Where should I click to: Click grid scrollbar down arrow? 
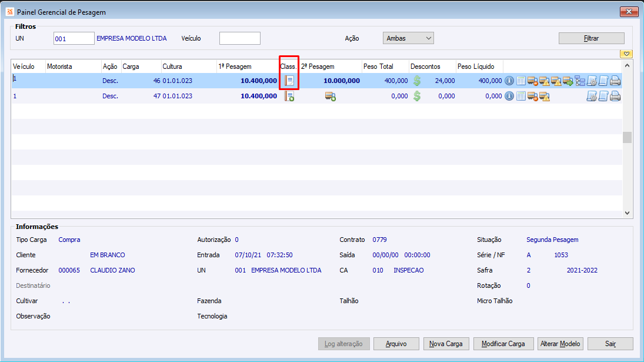627,213
